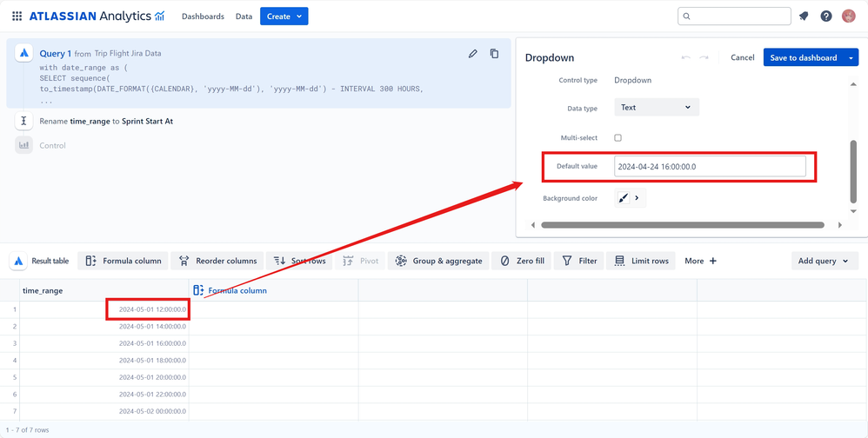Go to Data menu

[244, 17]
